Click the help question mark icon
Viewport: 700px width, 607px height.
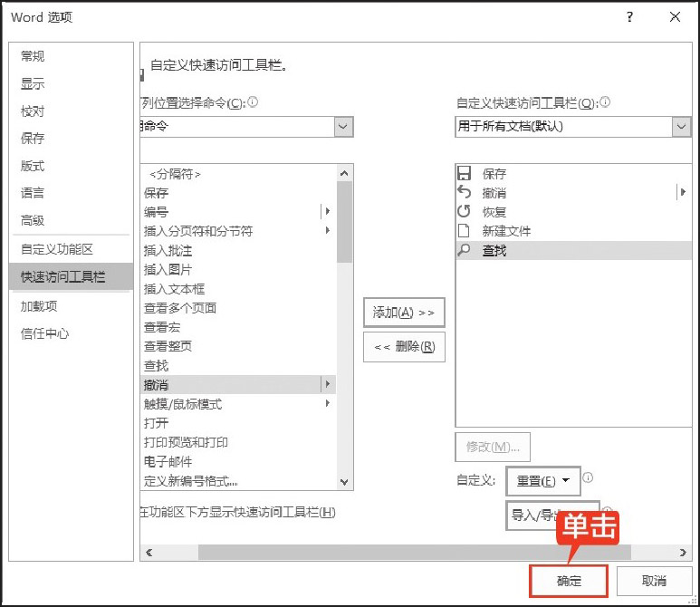pyautogui.click(x=629, y=17)
